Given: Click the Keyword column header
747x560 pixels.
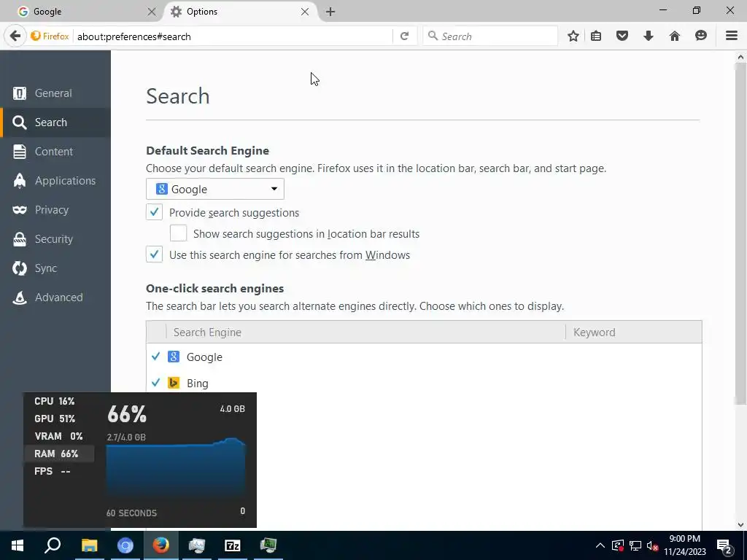Looking at the screenshot, I should [634, 332].
